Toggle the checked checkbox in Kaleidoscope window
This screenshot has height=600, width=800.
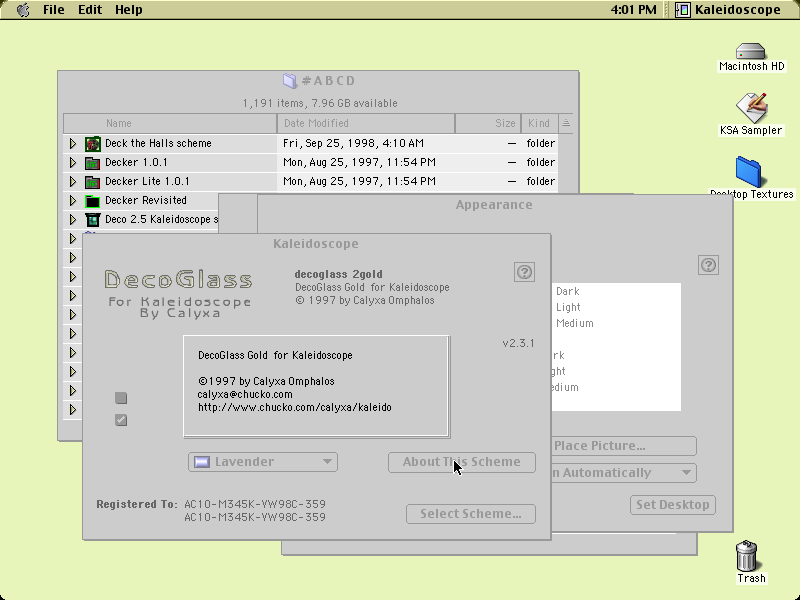coord(121,420)
